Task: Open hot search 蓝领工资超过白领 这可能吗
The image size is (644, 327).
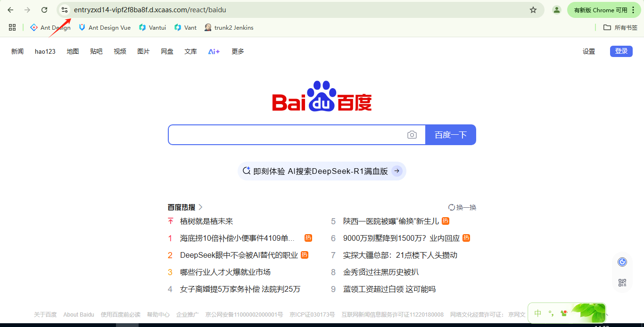Action: [389, 289]
